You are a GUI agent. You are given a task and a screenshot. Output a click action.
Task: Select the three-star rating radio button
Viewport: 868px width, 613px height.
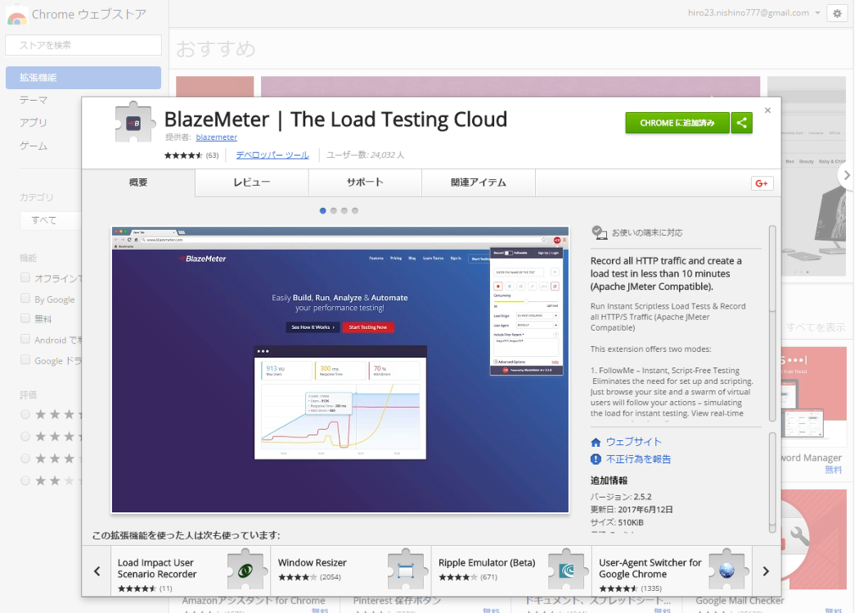point(25,459)
